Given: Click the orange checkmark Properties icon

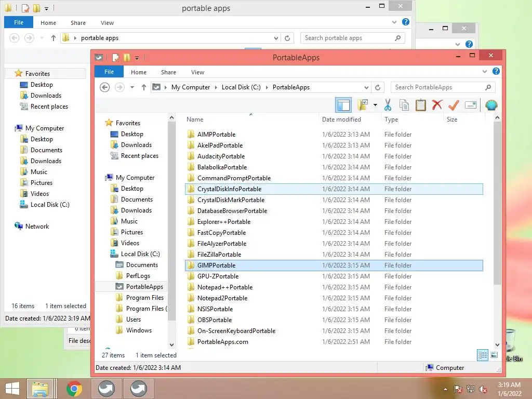Looking at the screenshot, I should click(454, 105).
